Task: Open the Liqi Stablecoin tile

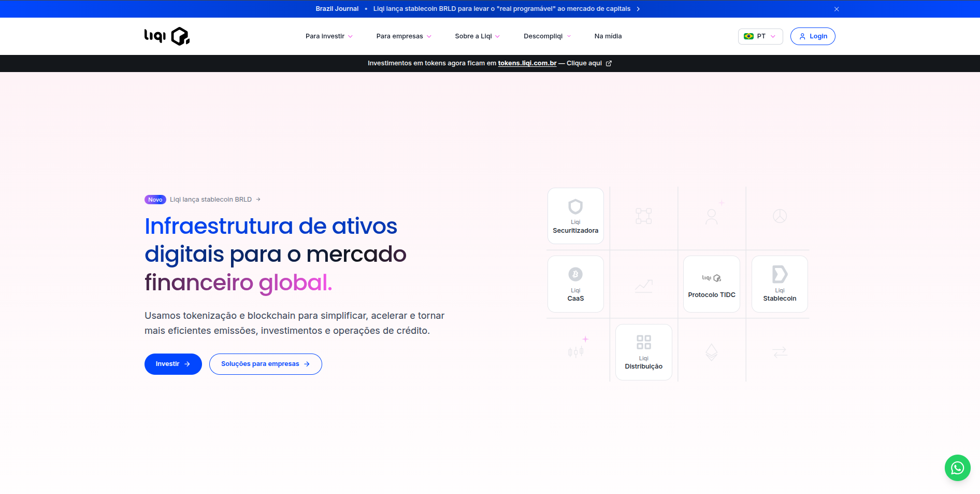Action: tap(780, 284)
